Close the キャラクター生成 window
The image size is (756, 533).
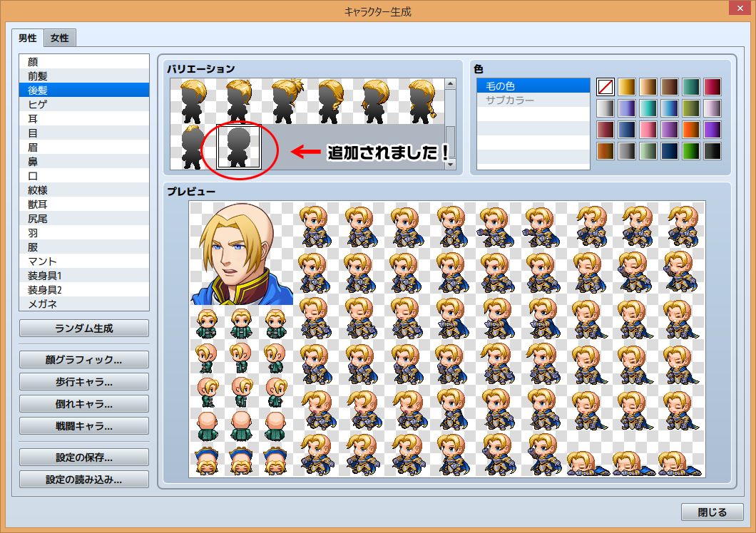point(740,8)
